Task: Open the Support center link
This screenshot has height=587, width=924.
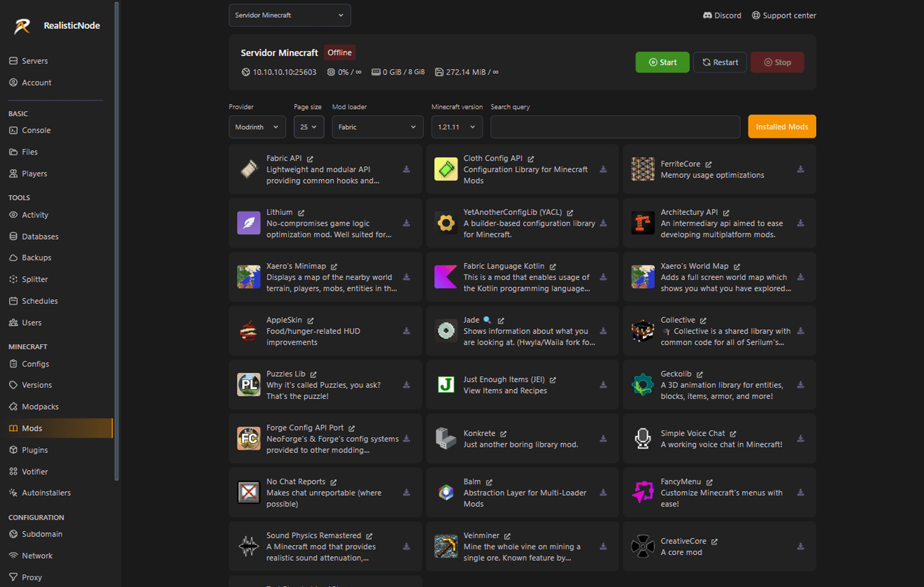Action: click(784, 16)
